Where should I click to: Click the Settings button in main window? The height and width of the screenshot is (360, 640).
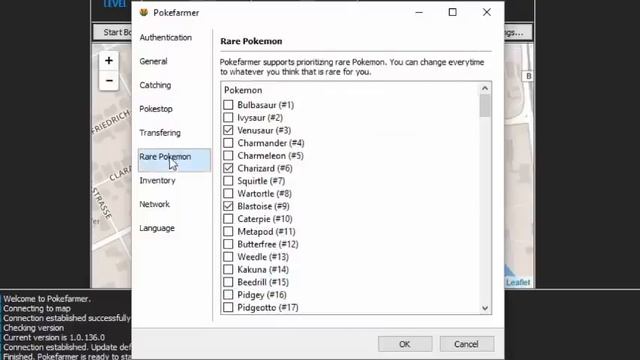pos(518,32)
